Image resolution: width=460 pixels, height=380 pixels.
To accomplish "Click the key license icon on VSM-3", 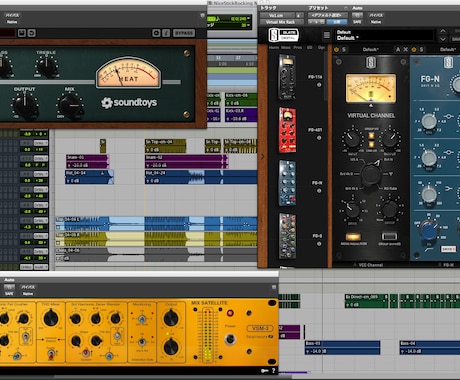I will click(265, 370).
